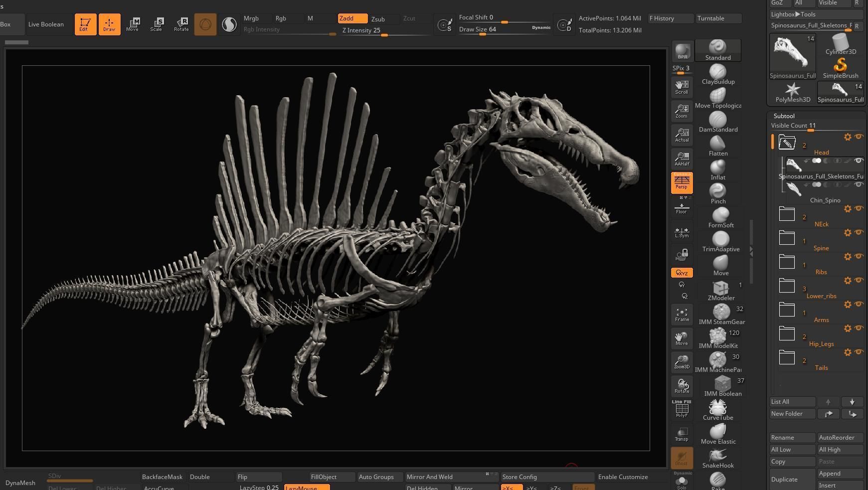Viewport: 868px width, 490px height.
Task: Click the Zoom canvas icon
Action: (x=682, y=111)
